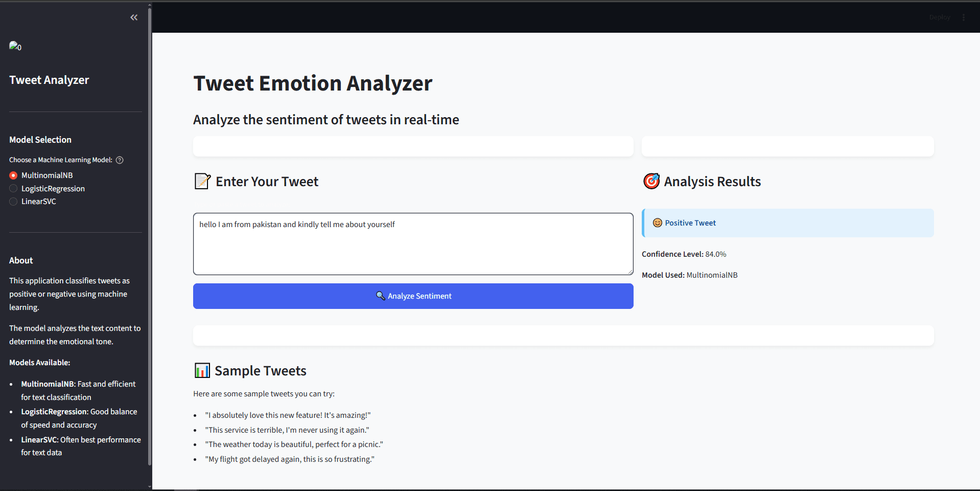Click the memo icon beside Enter Your Tweet
Image resolution: width=980 pixels, height=491 pixels.
pyautogui.click(x=202, y=181)
